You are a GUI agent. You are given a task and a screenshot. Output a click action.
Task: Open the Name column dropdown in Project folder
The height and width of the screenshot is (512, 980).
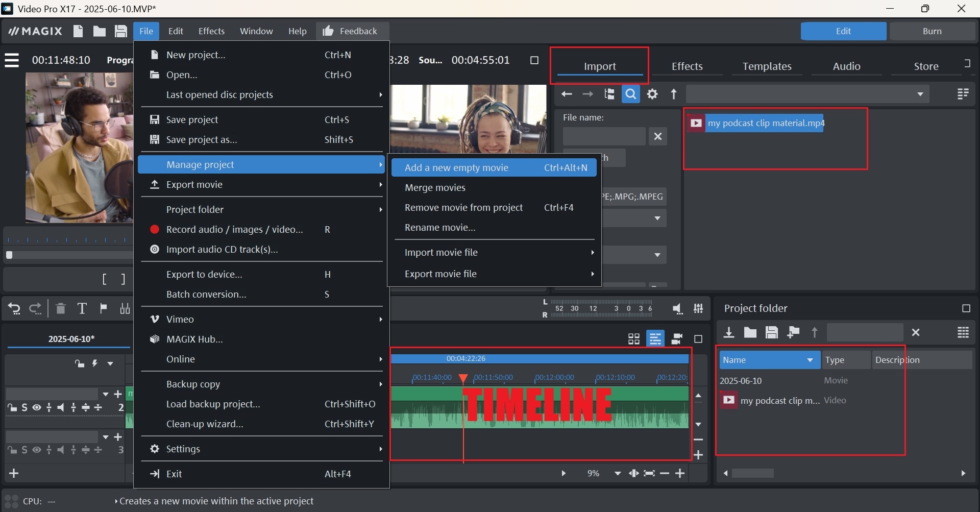pos(810,360)
